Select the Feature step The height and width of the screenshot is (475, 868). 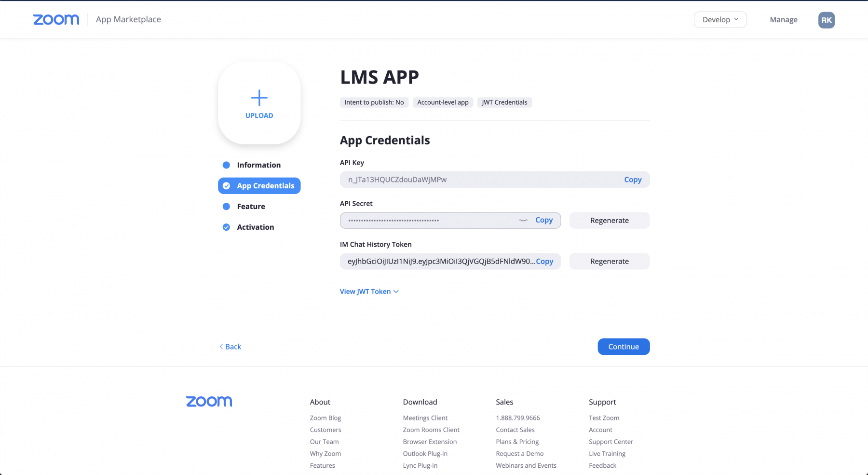(x=251, y=207)
